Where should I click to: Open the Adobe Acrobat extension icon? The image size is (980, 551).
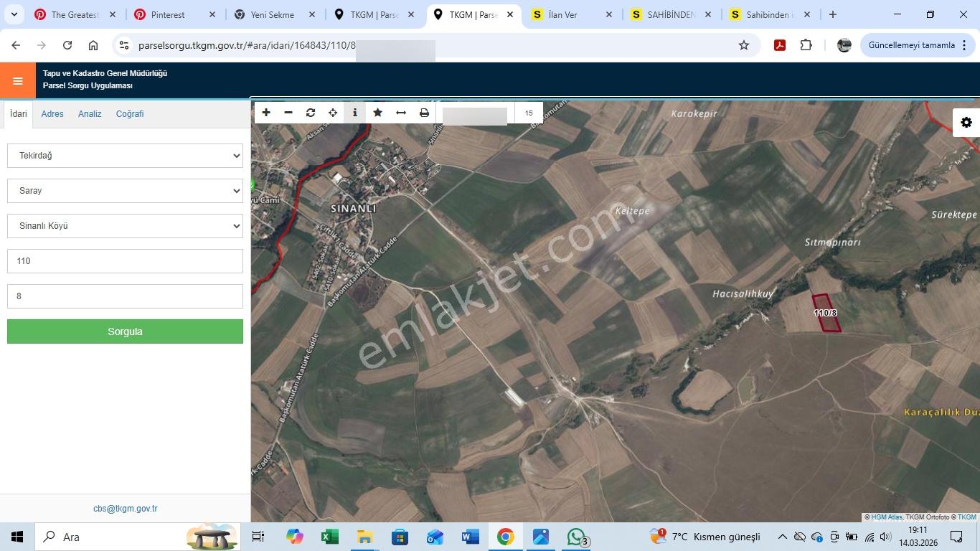click(780, 45)
